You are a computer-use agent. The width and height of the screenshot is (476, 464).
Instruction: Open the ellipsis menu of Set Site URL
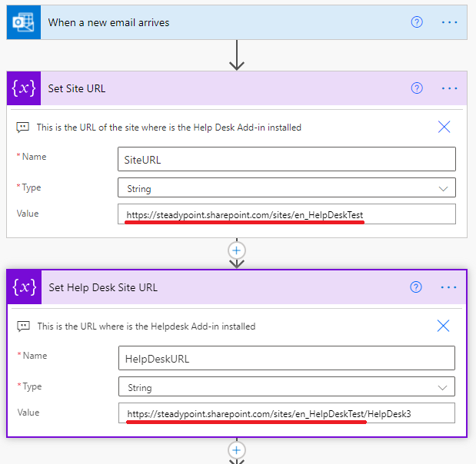[449, 88]
